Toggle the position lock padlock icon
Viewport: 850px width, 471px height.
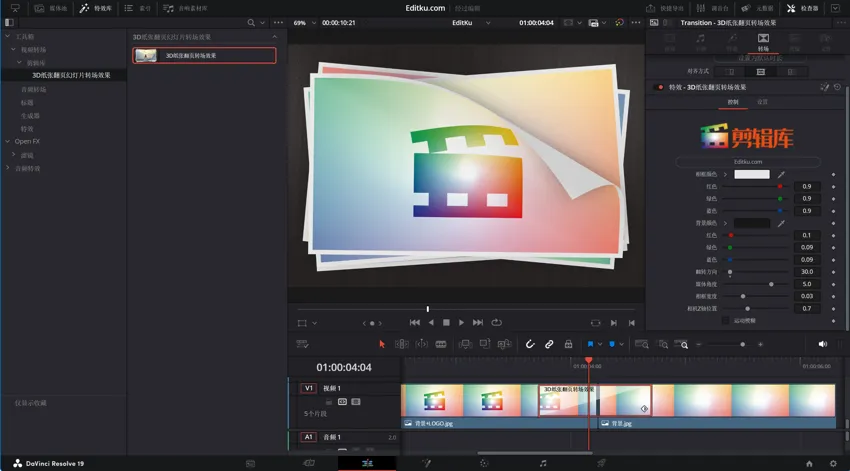click(568, 344)
